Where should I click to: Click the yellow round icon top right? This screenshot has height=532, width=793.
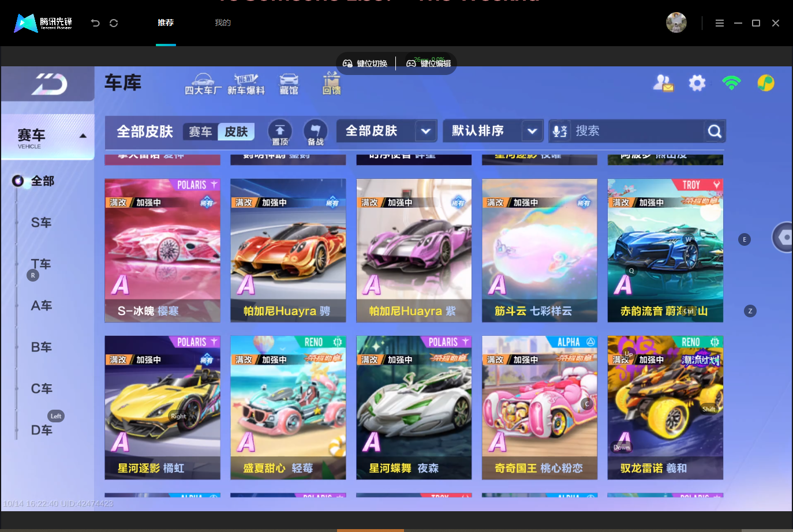tap(766, 83)
